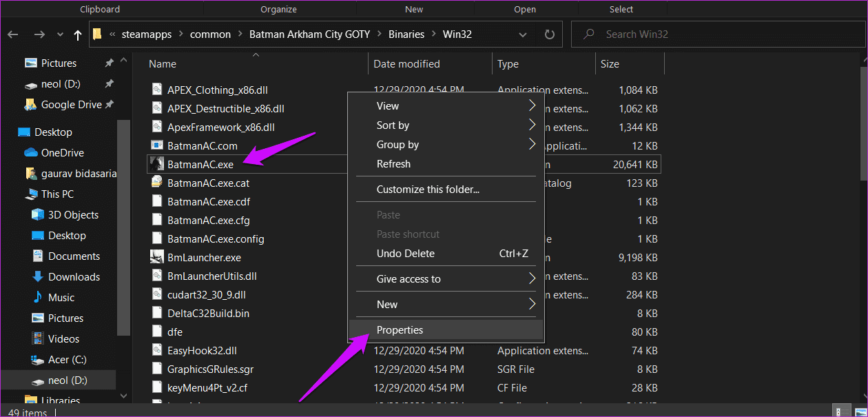Select the common breadcrumb
Image resolution: width=868 pixels, height=417 pixels.
210,34
